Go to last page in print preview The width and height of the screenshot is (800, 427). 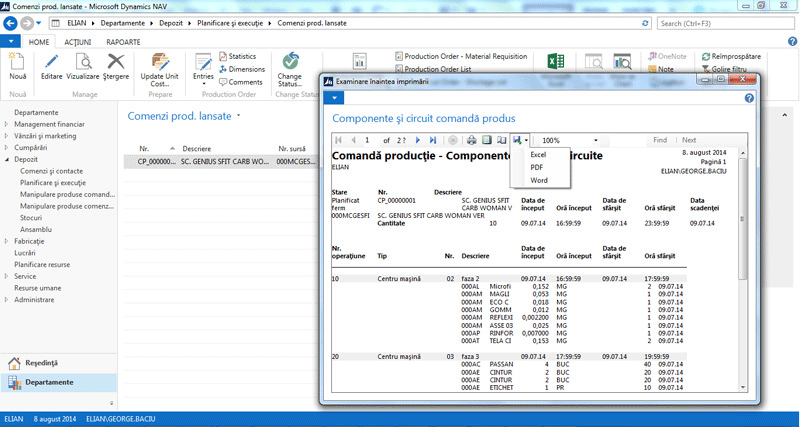pyautogui.click(x=433, y=140)
